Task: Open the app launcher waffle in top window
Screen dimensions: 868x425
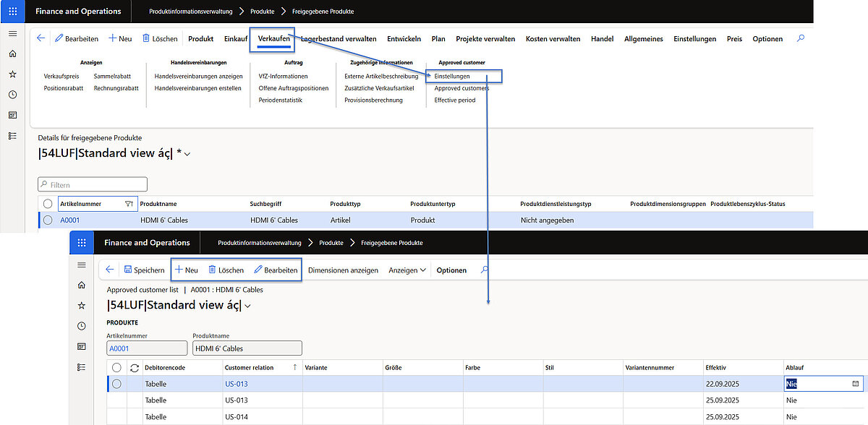Action: coord(12,12)
